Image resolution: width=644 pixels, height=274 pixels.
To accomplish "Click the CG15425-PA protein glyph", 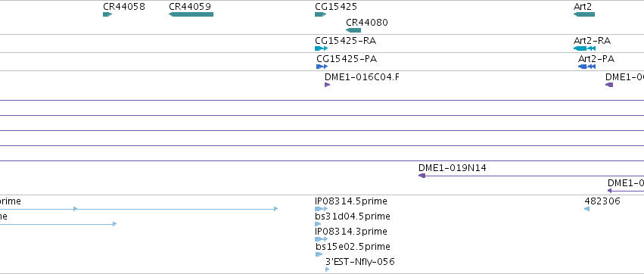I will coord(322,67).
